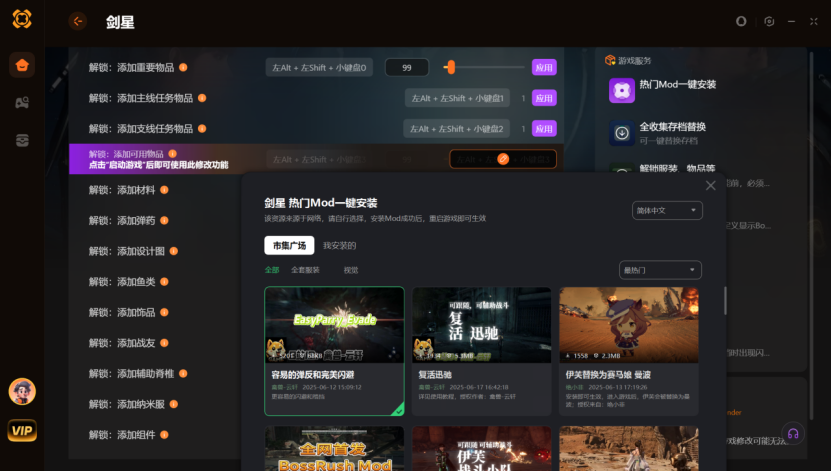Click the quantity input field showing 99
Image resolution: width=831 pixels, height=471 pixels.
(x=407, y=67)
